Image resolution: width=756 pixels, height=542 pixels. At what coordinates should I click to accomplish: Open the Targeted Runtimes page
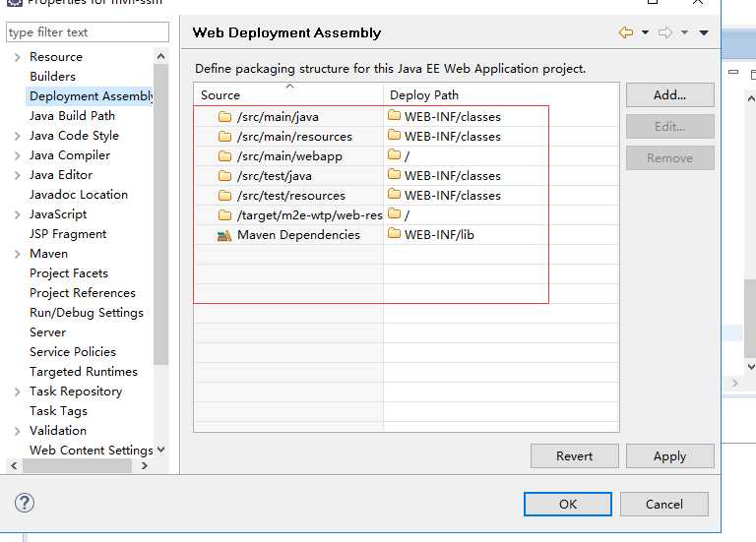pyautogui.click(x=84, y=372)
